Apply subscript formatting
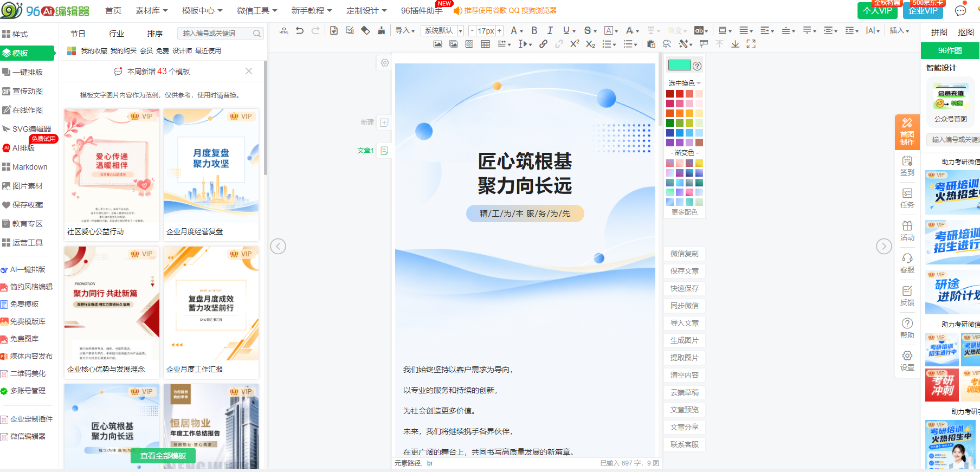The height and width of the screenshot is (472, 980). 591,44
